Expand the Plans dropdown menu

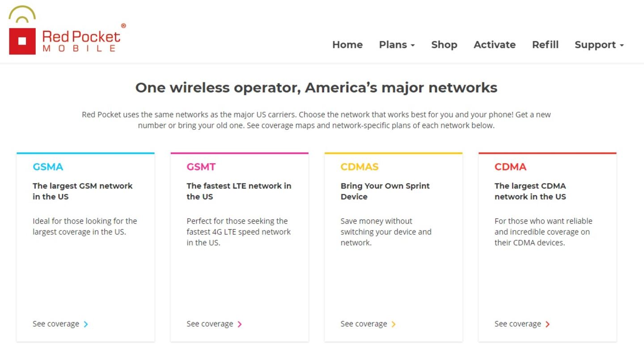[397, 45]
